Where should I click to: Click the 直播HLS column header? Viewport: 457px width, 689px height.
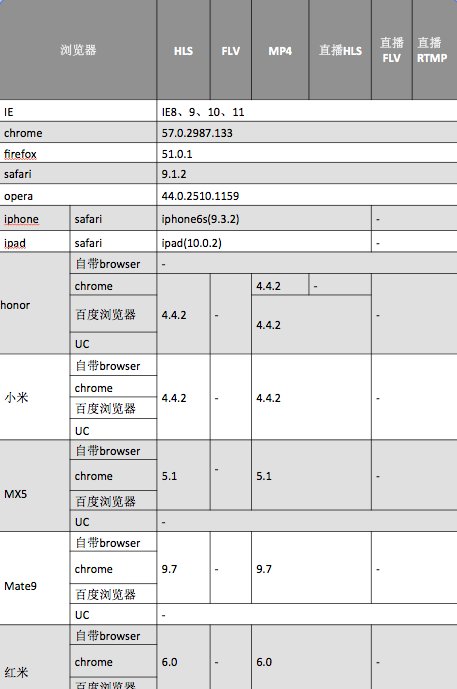coord(340,50)
